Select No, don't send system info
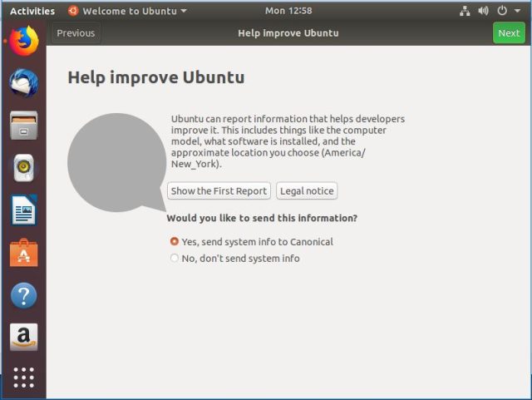532x400 pixels. (x=174, y=259)
